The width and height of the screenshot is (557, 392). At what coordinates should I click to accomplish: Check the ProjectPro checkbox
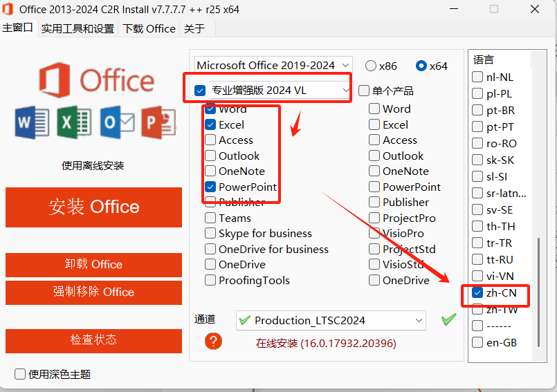coord(374,218)
